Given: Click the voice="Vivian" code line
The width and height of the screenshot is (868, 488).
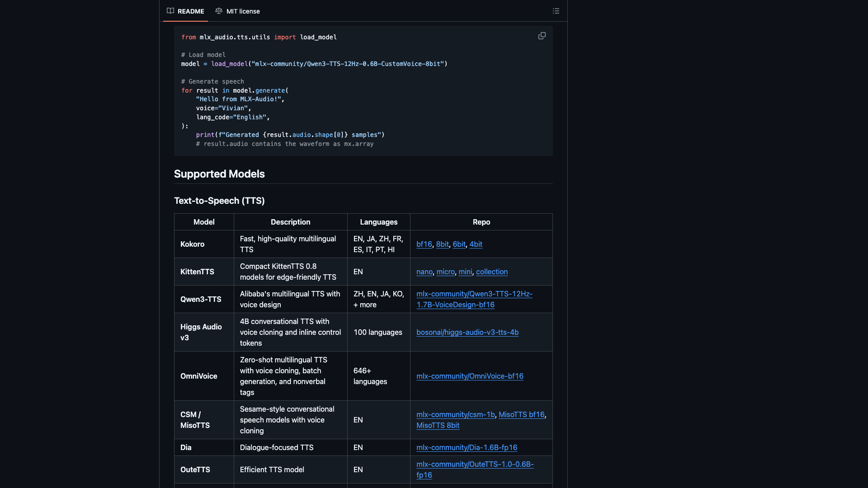Looking at the screenshot, I should tap(223, 108).
